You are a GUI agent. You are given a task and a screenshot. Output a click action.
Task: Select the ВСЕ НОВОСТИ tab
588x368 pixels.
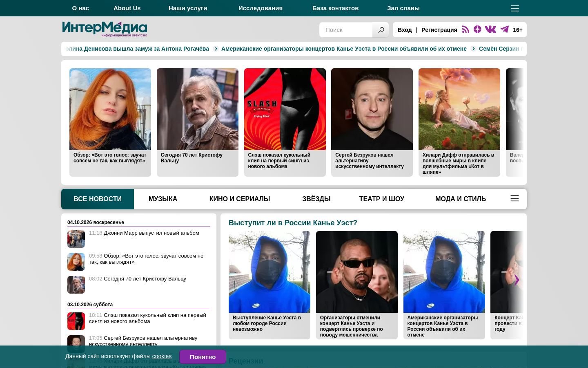click(x=98, y=199)
